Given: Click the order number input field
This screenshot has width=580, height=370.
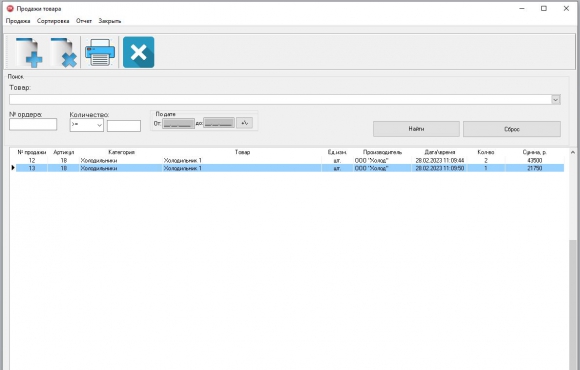Looking at the screenshot, I should pyautogui.click(x=33, y=124).
